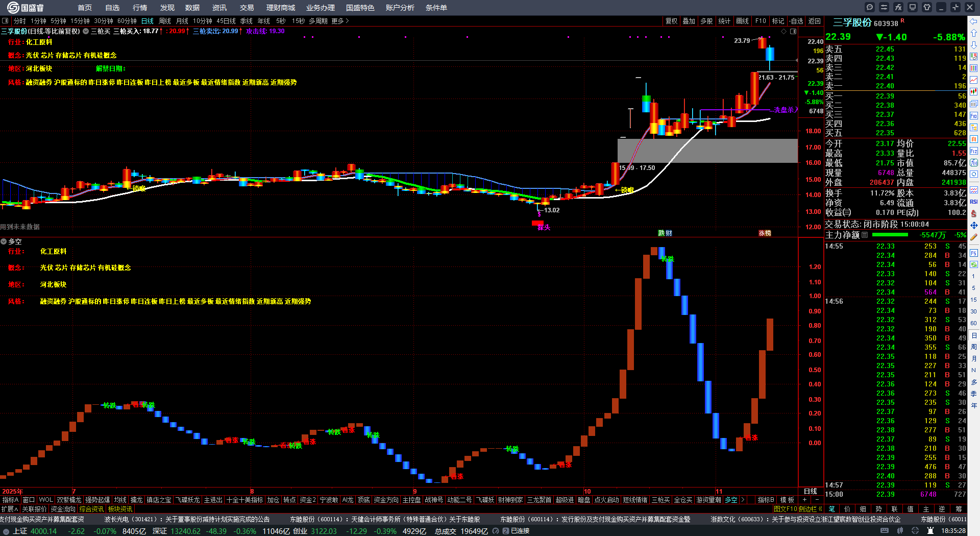
Task: Open the 模板 template menu
Action: (x=787, y=500)
